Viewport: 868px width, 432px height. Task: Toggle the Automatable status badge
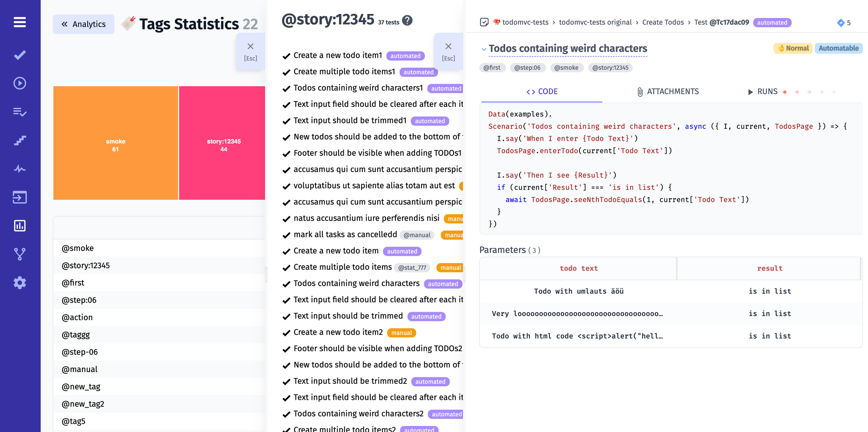(838, 48)
